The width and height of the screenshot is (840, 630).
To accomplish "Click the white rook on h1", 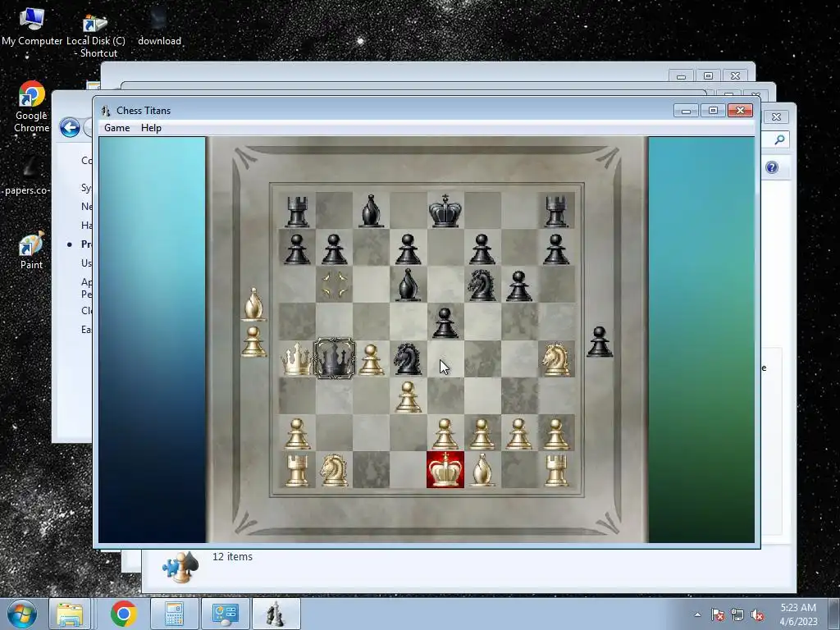I will (556, 470).
